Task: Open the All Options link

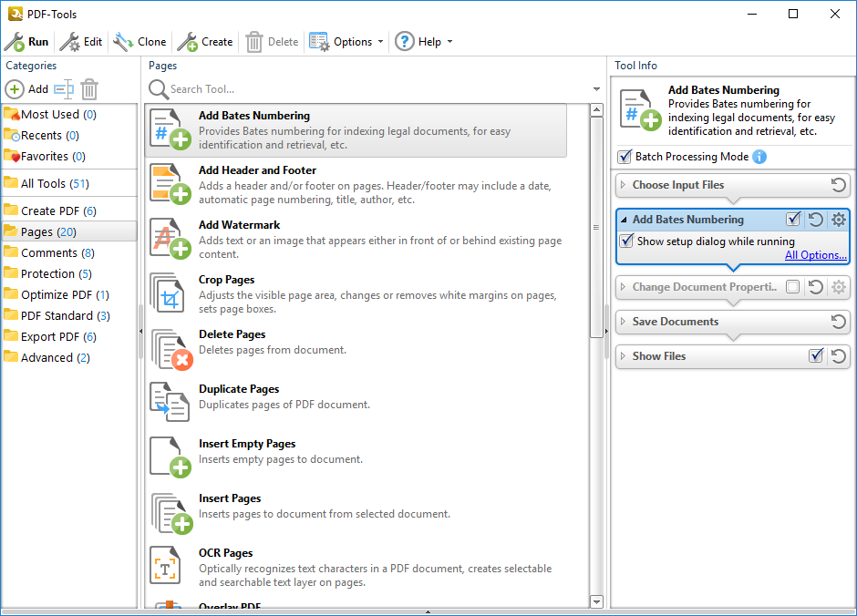Action: (815, 255)
